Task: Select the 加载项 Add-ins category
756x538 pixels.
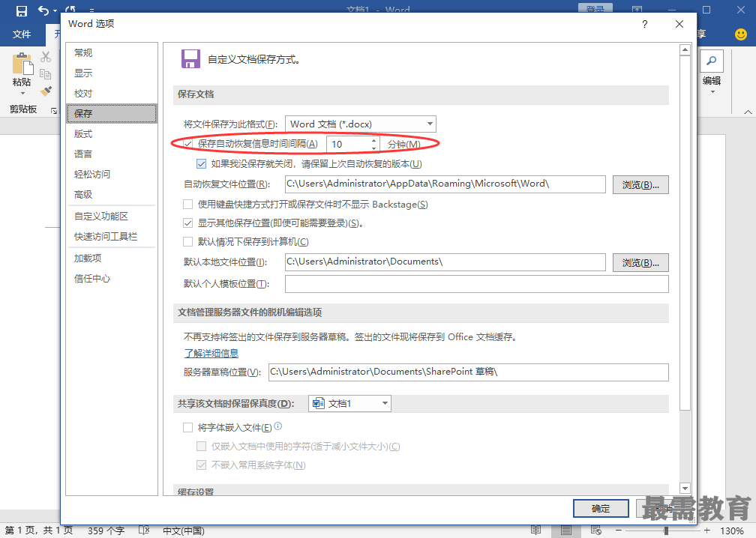Action: click(112, 259)
